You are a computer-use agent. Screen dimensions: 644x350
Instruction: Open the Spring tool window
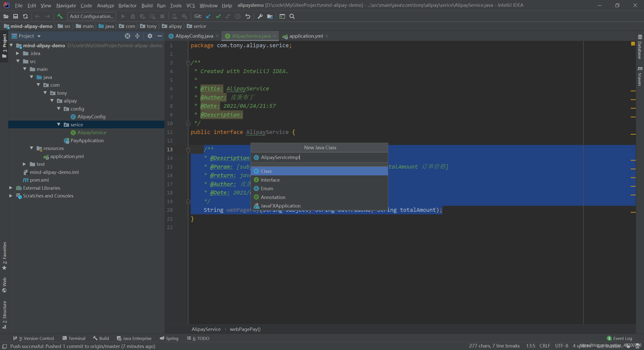(169, 338)
